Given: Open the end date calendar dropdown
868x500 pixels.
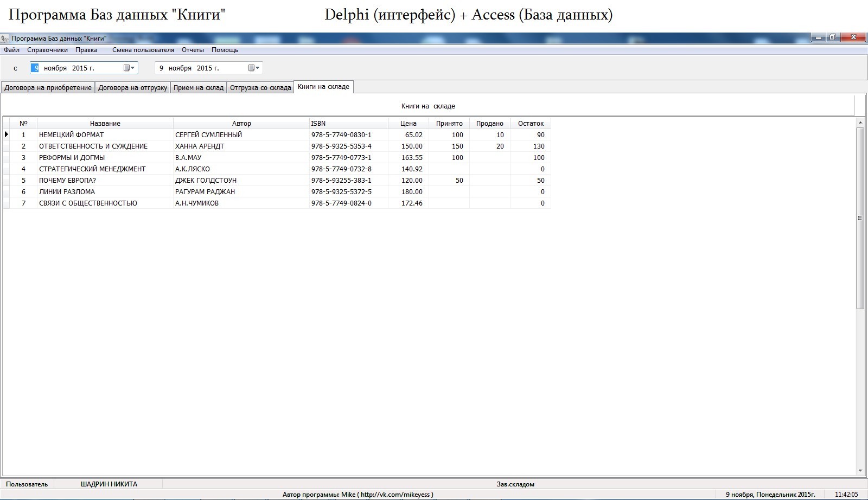Looking at the screenshot, I should [254, 68].
